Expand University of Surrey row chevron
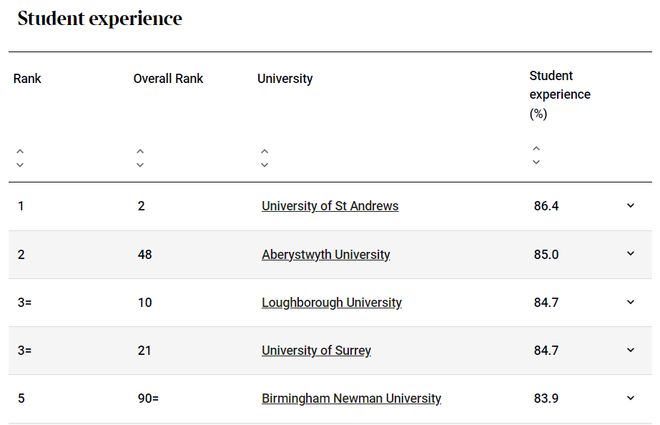Image resolution: width=660 pixels, height=425 pixels. [631, 350]
